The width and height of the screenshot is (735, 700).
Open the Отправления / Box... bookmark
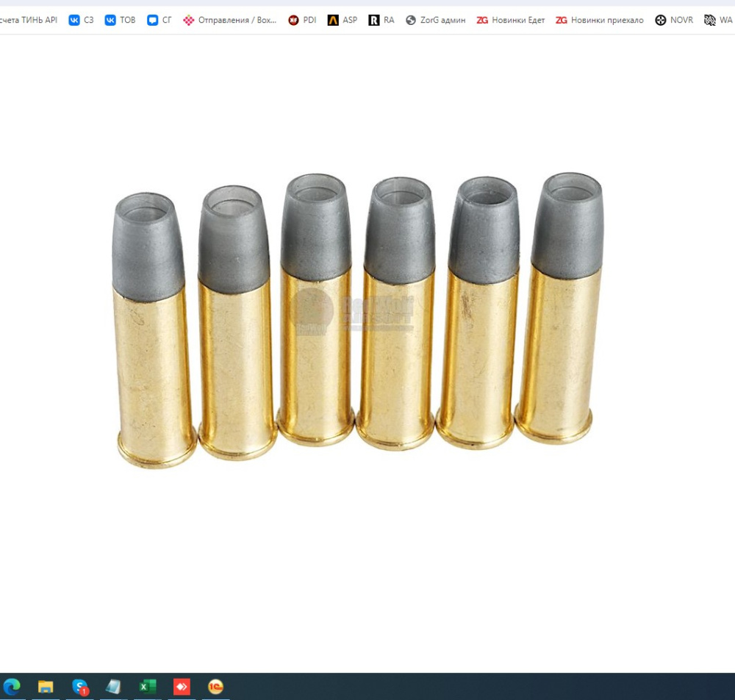click(x=229, y=20)
